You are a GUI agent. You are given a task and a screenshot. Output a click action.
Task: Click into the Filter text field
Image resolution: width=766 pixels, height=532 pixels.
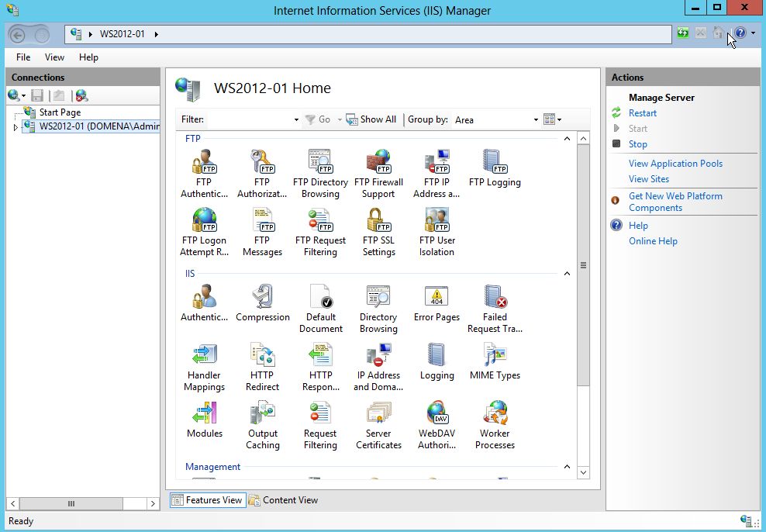[x=249, y=119]
